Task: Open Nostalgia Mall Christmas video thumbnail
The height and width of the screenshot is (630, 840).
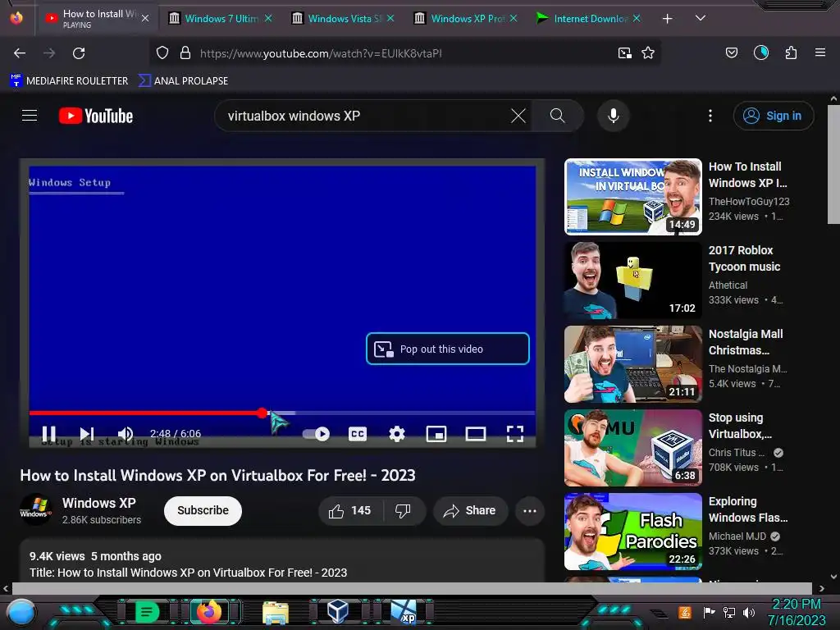Action: [633, 363]
